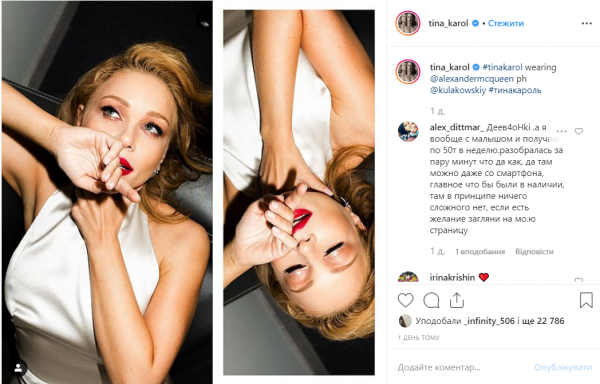Share the post with the upload arrow icon
Image resolution: width=600 pixels, height=384 pixels.
457,300
